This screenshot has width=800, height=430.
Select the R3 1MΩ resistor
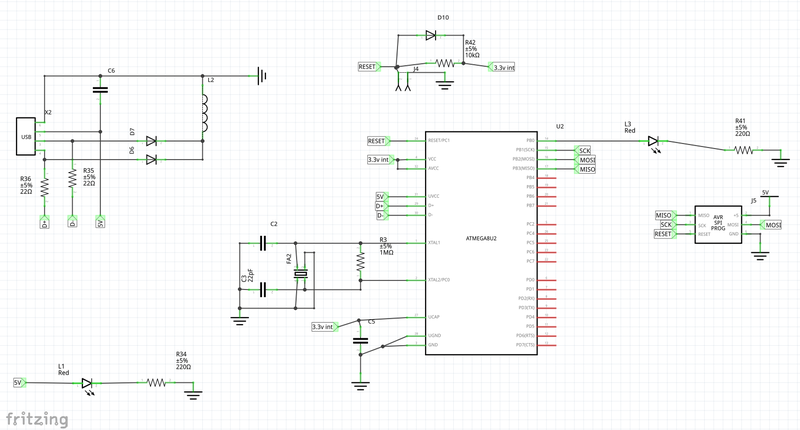(x=360, y=262)
